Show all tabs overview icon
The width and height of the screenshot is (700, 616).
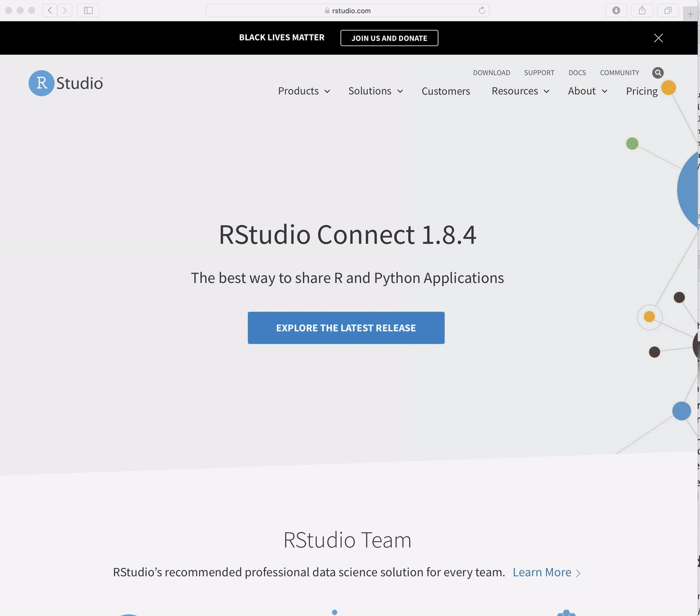coord(668,10)
